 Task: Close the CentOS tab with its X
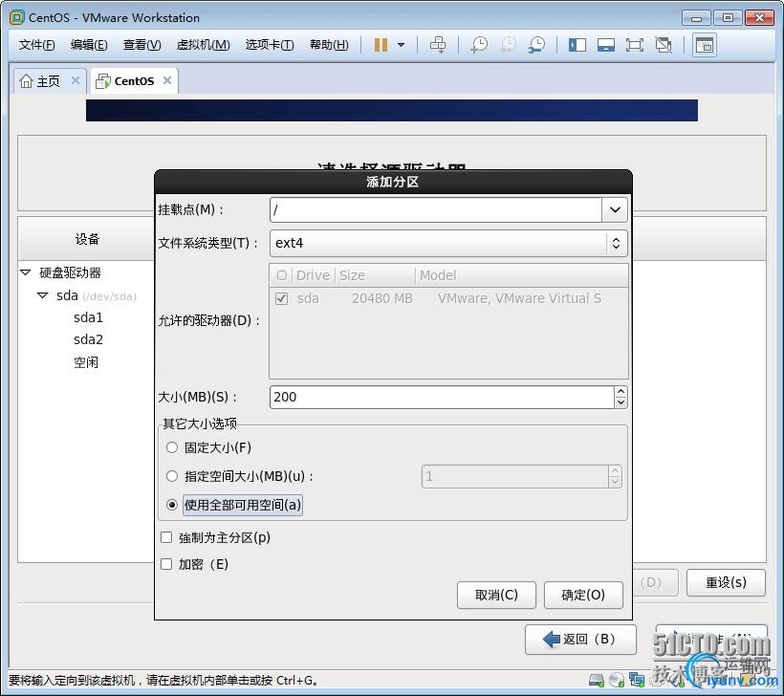pos(167,80)
